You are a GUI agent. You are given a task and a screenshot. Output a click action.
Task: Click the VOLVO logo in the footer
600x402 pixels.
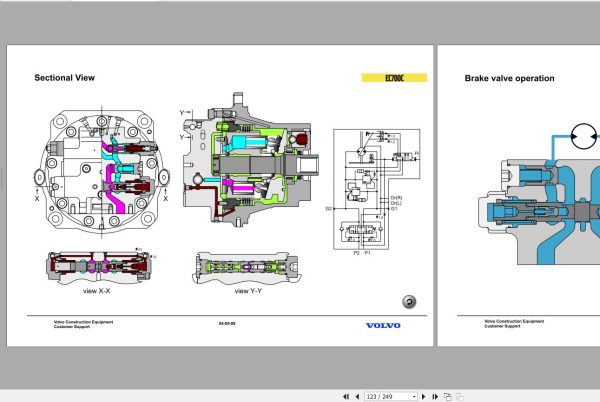point(383,326)
